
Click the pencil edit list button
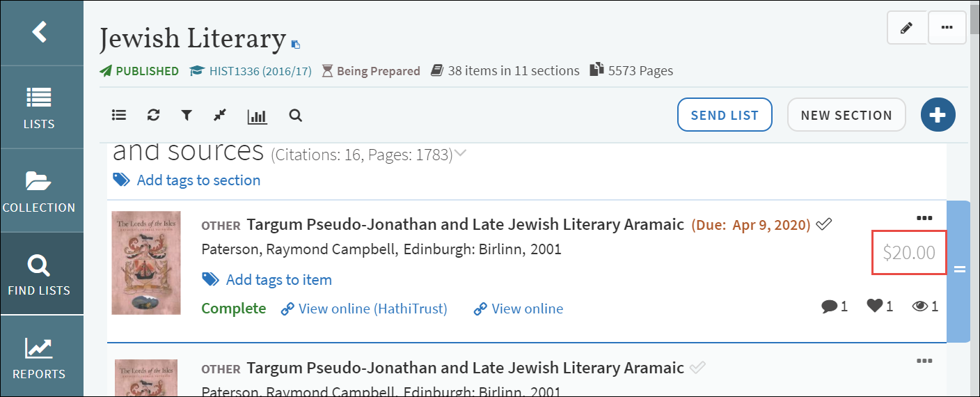(906, 28)
